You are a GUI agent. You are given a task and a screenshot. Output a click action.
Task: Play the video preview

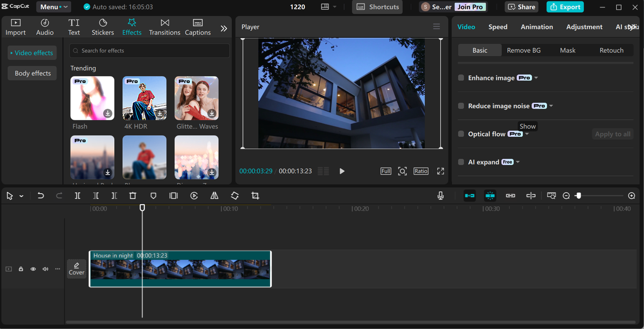pyautogui.click(x=342, y=171)
